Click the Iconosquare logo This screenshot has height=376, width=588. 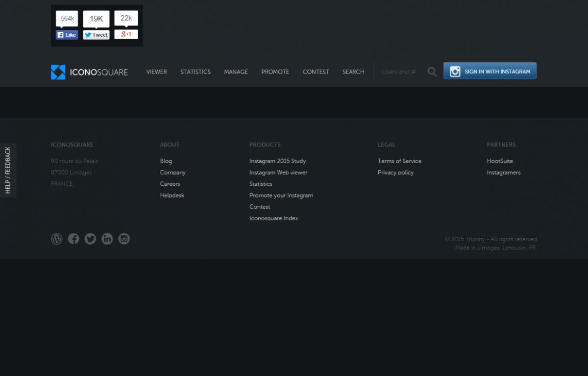tap(89, 72)
